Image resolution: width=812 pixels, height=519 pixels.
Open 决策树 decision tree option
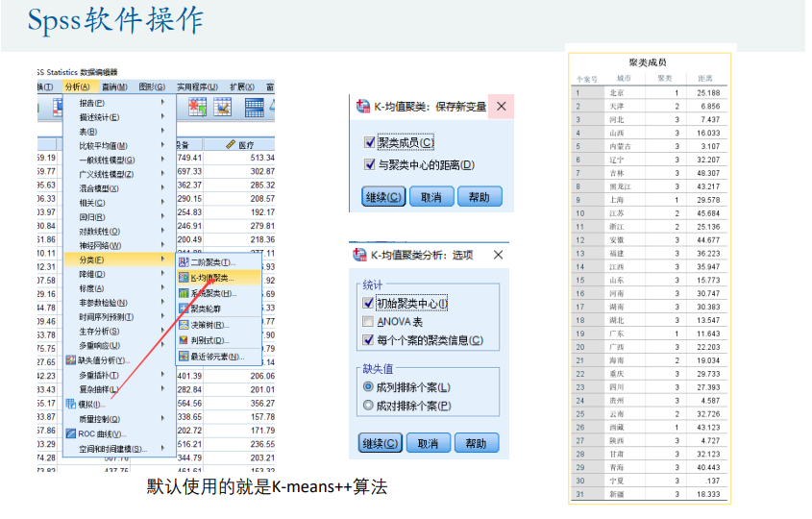[209, 325]
